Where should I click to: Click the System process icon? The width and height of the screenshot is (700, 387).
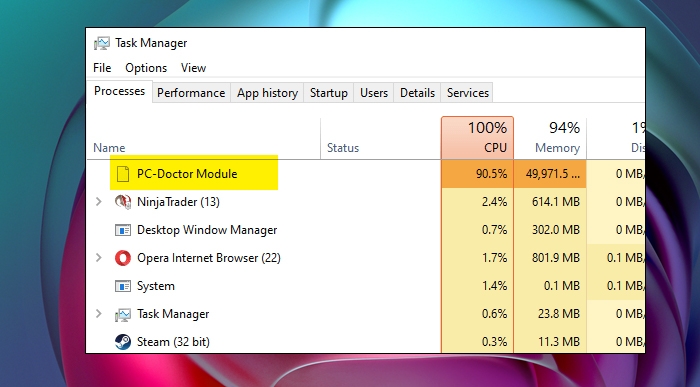[x=123, y=286]
